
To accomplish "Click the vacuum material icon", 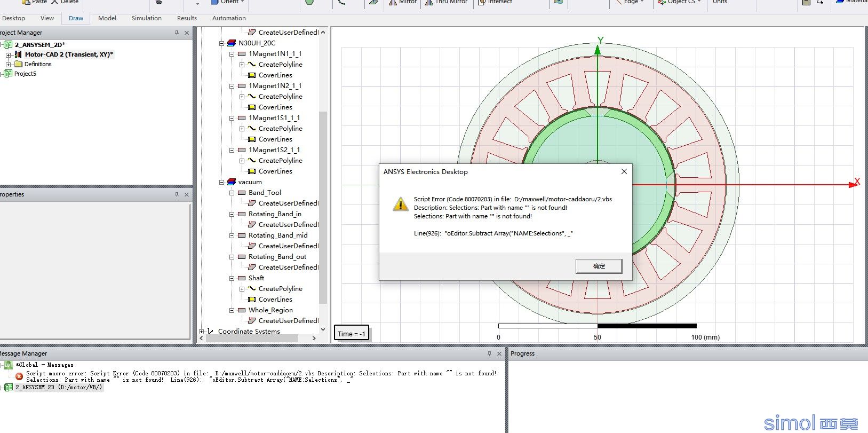I will click(231, 182).
